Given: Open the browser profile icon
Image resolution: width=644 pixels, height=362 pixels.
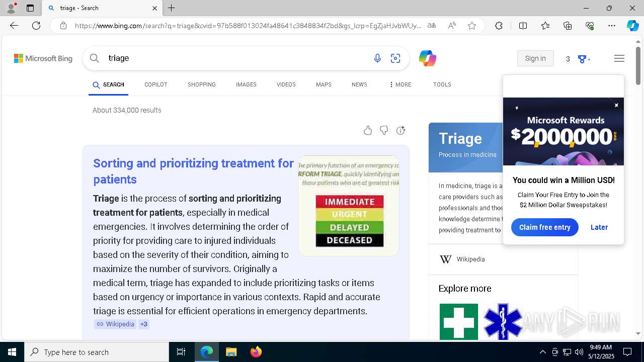Looking at the screenshot, I should point(11,8).
